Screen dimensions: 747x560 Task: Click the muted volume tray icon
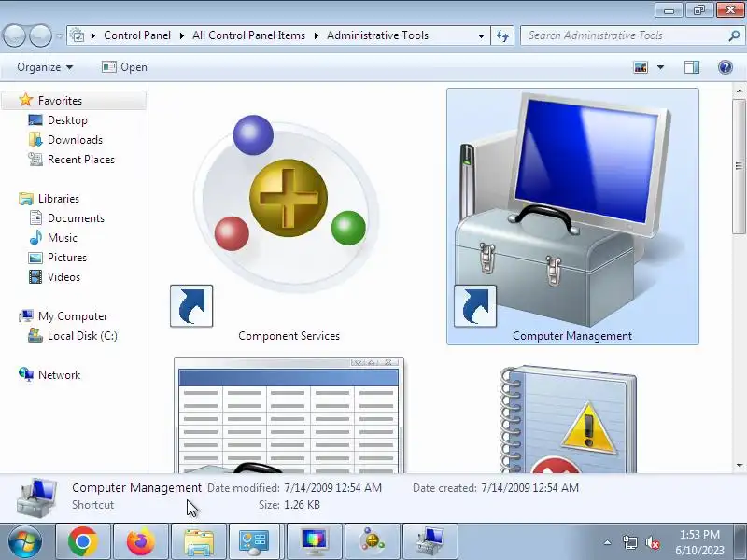[652, 542]
